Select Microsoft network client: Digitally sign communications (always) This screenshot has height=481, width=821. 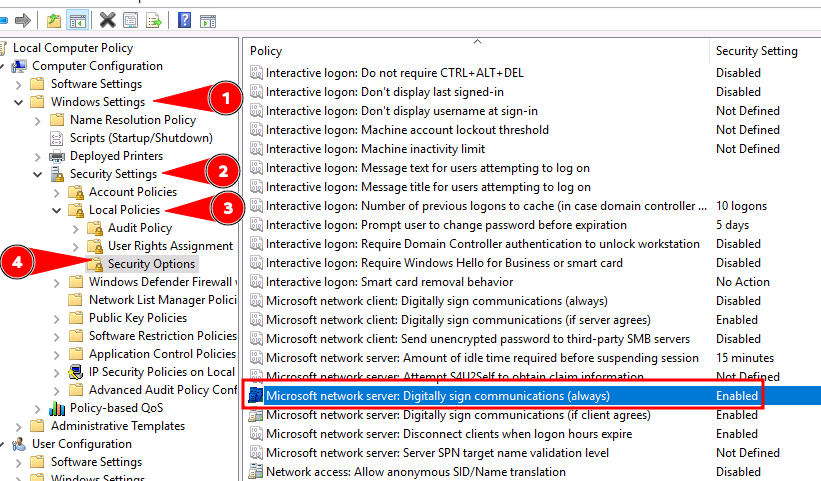pos(437,301)
